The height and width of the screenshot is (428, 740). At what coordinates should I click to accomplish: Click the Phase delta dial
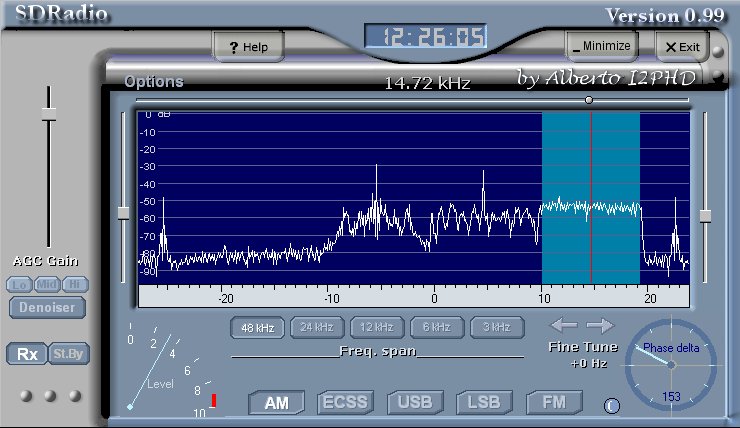tap(671, 366)
